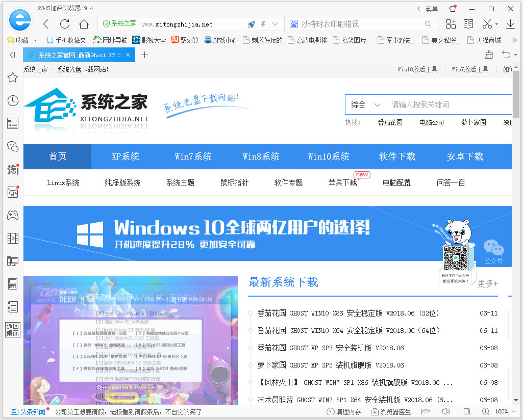523x420 pixels.
Task: Open the video film icon in sidebar
Action: [13, 238]
